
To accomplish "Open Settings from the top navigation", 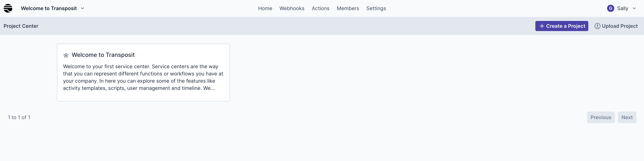I will click(376, 8).
